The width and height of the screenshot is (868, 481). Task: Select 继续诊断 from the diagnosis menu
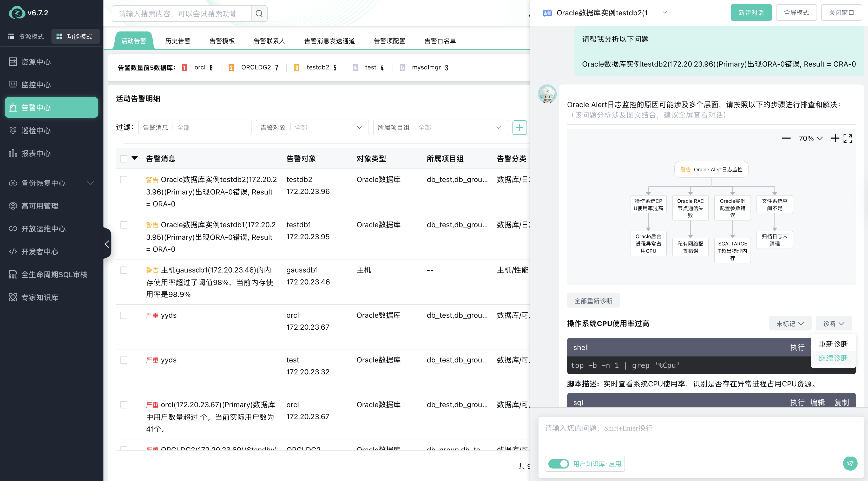tap(833, 358)
